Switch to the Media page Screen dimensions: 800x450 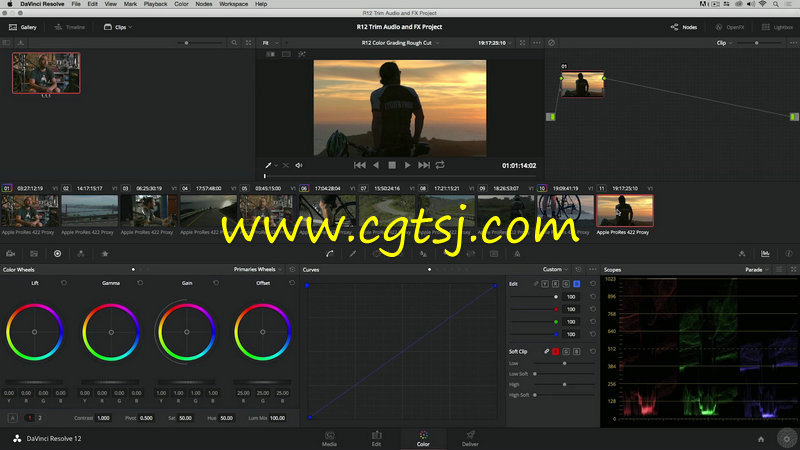(x=329, y=439)
